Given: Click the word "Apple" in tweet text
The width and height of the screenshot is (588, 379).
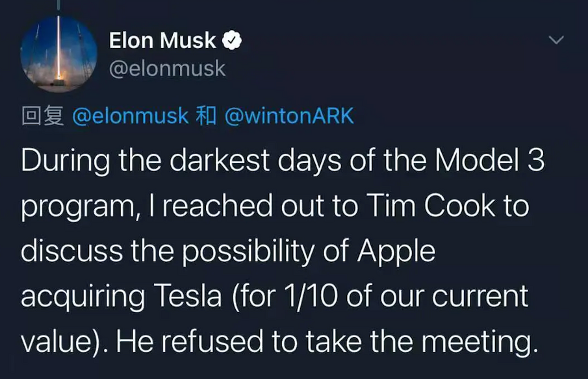Looking at the screenshot, I should point(396,252).
